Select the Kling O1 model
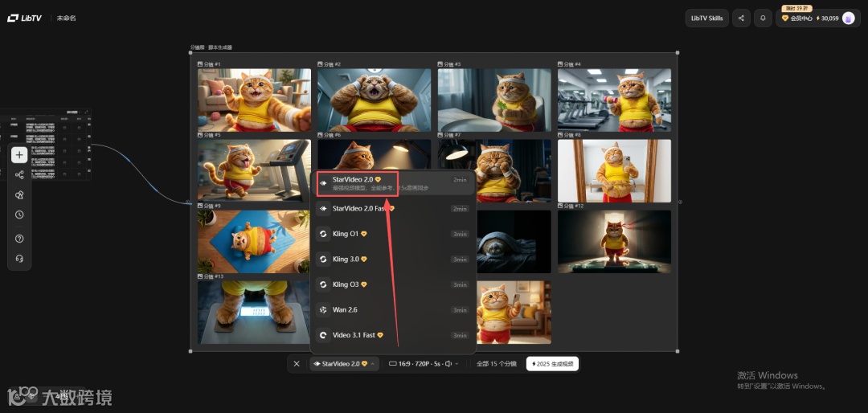The width and height of the screenshot is (868, 413). [x=393, y=234]
